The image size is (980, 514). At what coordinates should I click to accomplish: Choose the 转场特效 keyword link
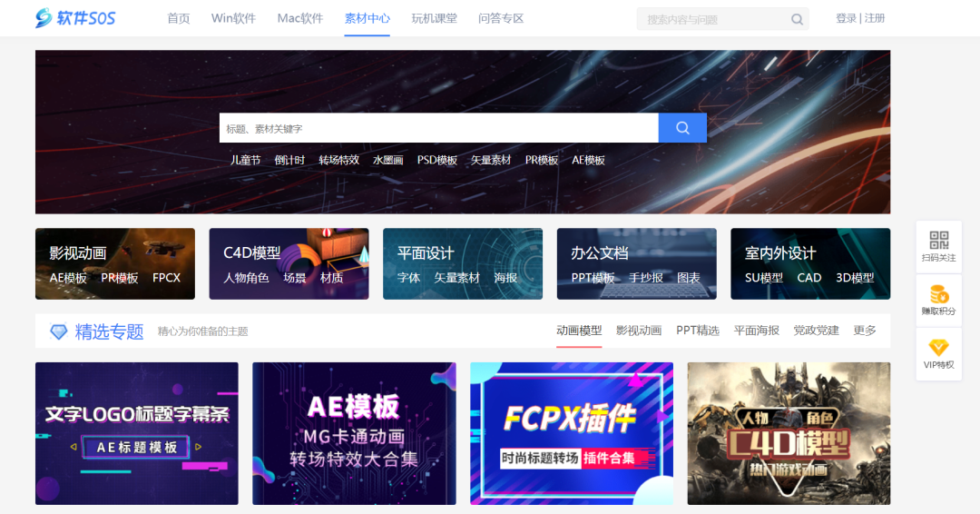(338, 160)
